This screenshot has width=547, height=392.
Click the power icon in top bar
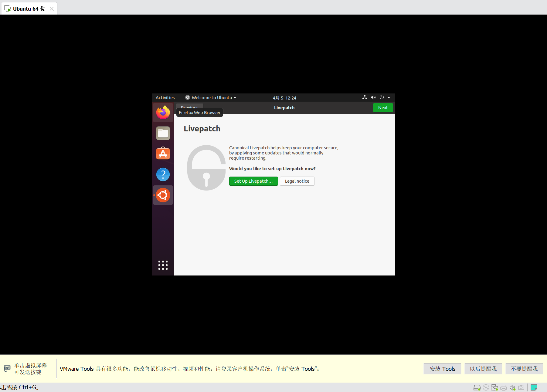(x=382, y=97)
